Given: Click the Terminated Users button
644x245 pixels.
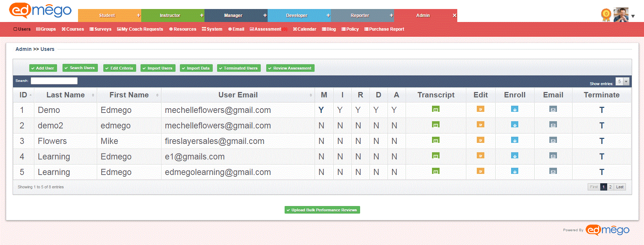Looking at the screenshot, I should point(239,68).
